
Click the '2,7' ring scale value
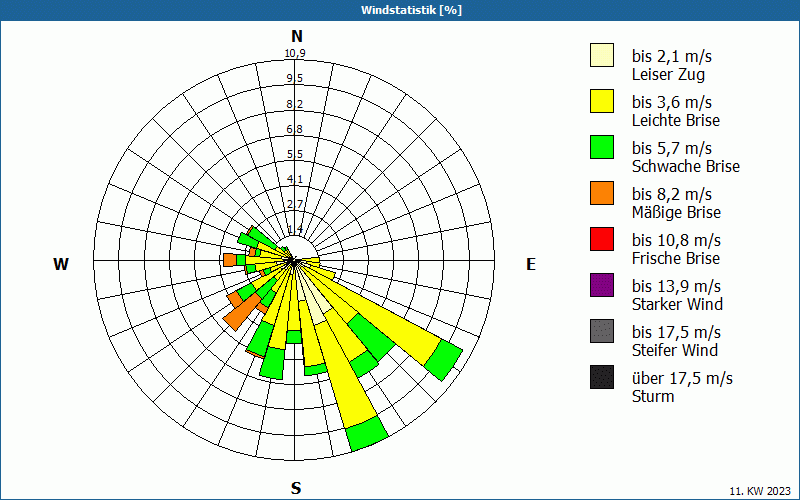point(295,204)
